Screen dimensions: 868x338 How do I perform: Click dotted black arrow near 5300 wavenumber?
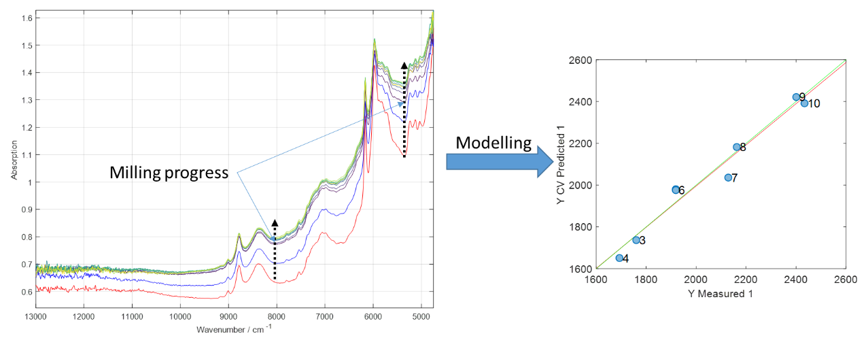coord(404,109)
